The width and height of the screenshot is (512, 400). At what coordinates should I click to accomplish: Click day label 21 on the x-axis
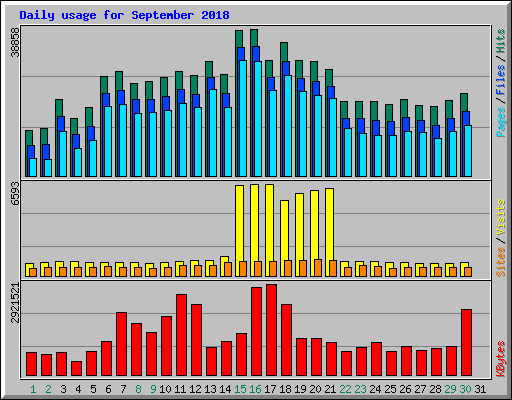(x=330, y=389)
